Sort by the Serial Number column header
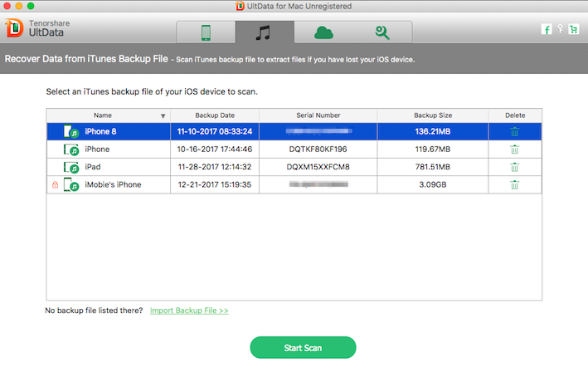Screen dimensions: 588x377 [x=318, y=115]
